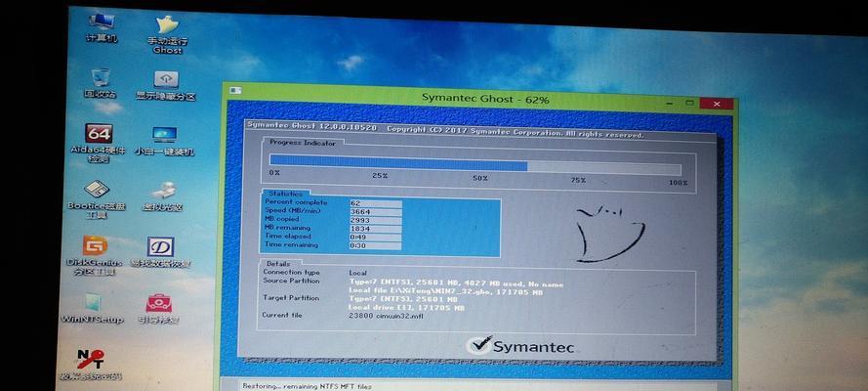
Task: Open the show hidden partitions tool
Action: point(166,81)
